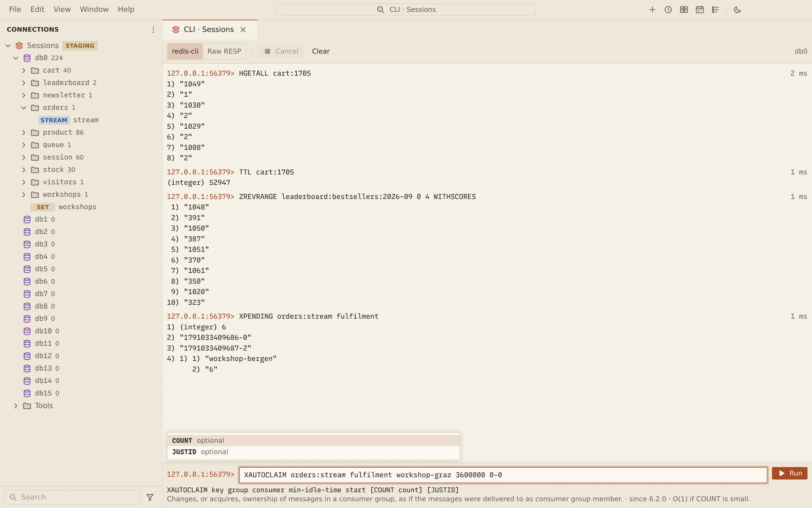
Task: Click the list icon in top toolbar
Action: click(715, 10)
